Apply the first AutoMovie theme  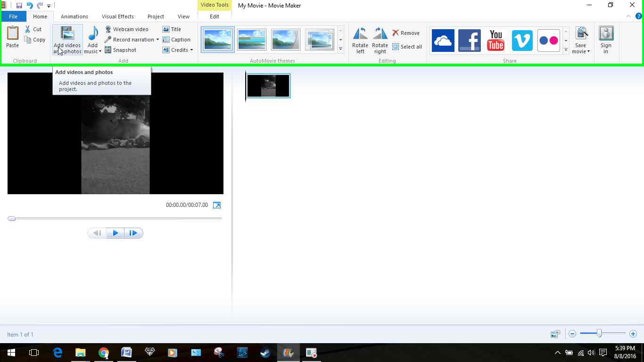point(218,40)
